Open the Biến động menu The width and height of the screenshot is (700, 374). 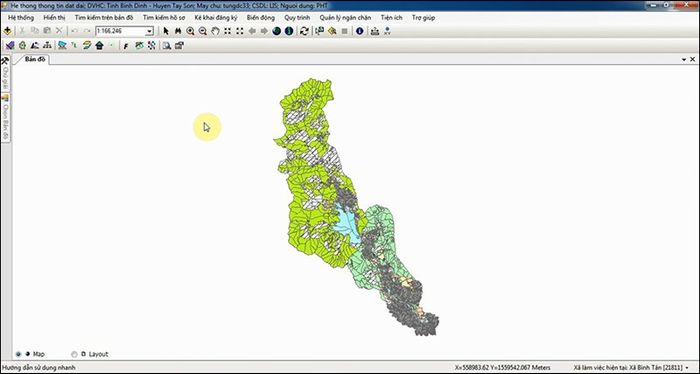261,18
